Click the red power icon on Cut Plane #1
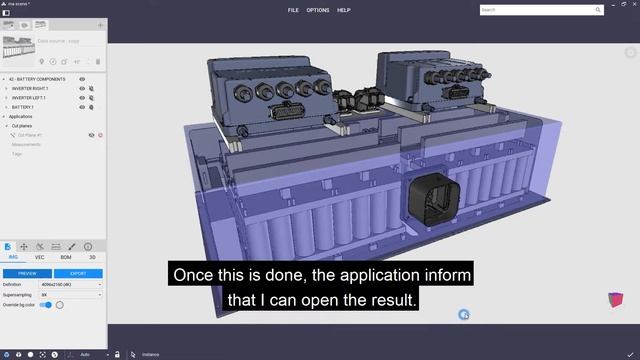Screen dimensions: 640x360 pyautogui.click(x=100, y=135)
